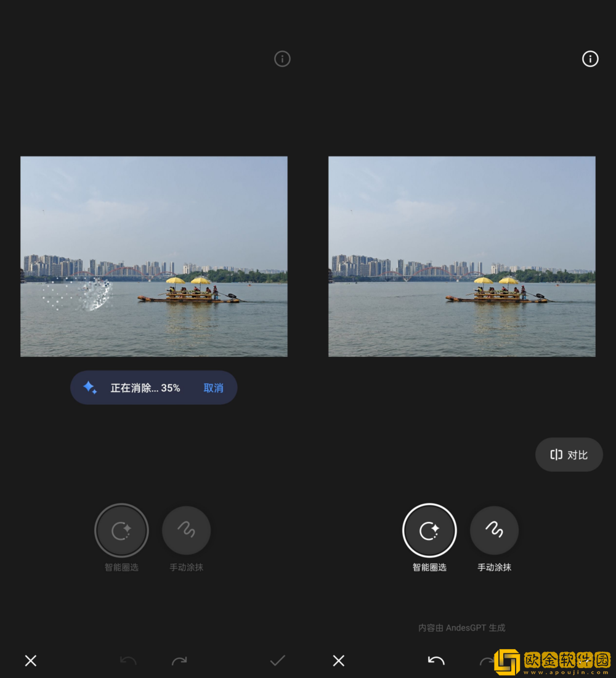Cancel the removal by tapping 取消

(x=213, y=388)
